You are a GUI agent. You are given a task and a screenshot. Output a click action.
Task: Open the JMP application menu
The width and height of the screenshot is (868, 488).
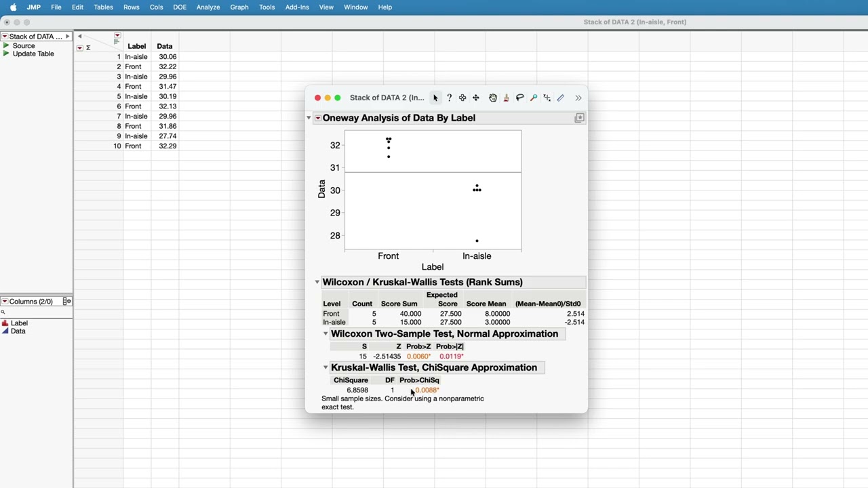[33, 7]
